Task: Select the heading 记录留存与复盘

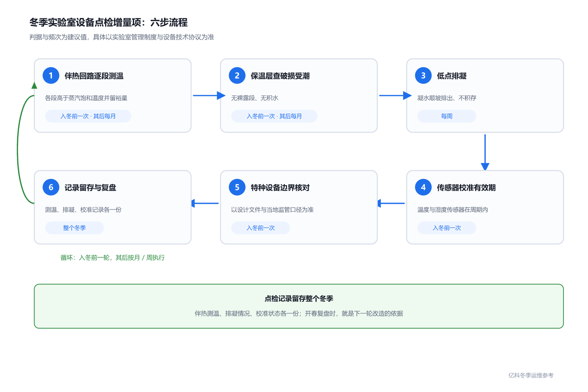Action: (90, 188)
